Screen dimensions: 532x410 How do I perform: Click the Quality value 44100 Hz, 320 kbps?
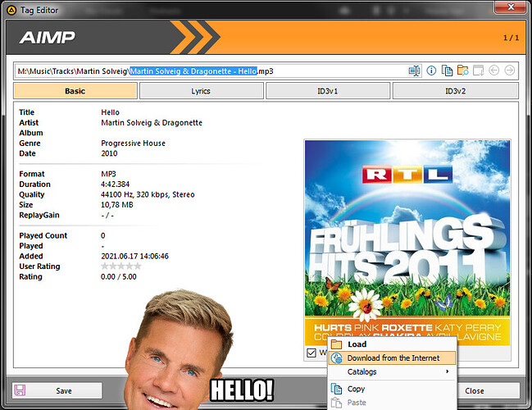click(x=148, y=194)
